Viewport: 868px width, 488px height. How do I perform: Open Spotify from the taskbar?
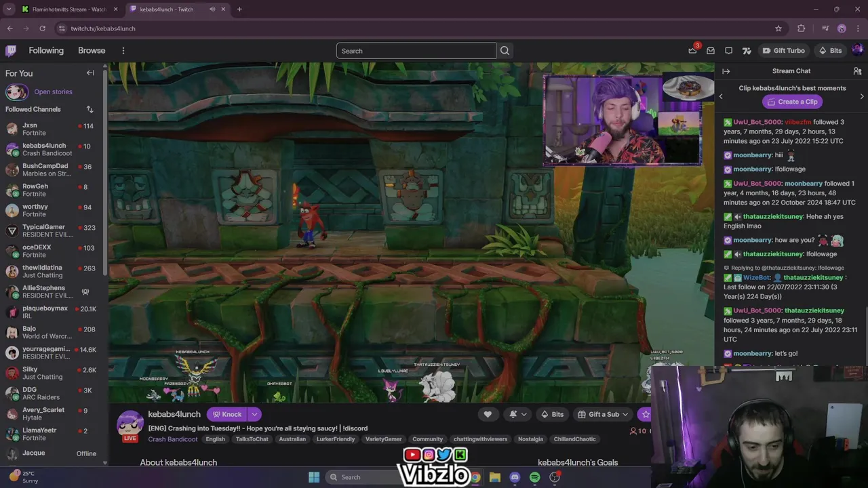534,477
